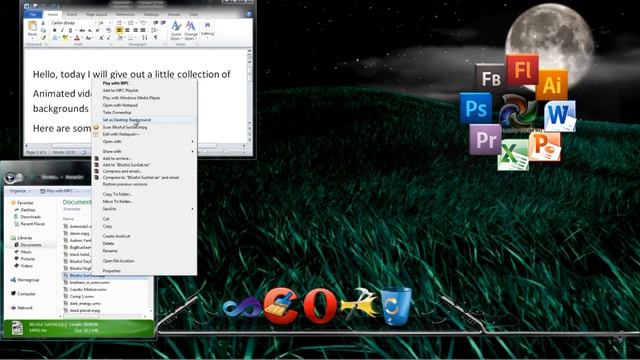640x360 pixels.
Task: Switch to the Insert tab in Word
Action: point(72,14)
